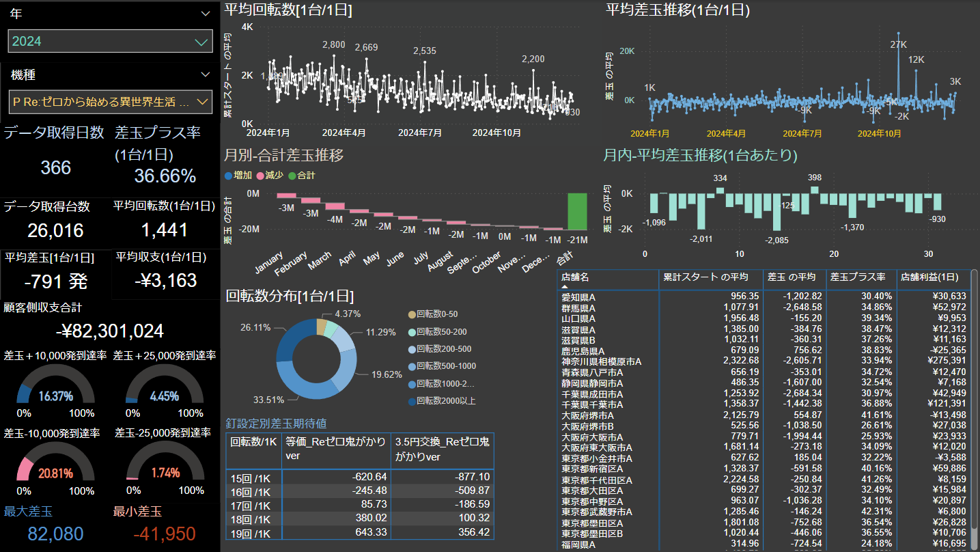
Task: Select the 回転数0-50 legend dot
Action: pos(411,314)
